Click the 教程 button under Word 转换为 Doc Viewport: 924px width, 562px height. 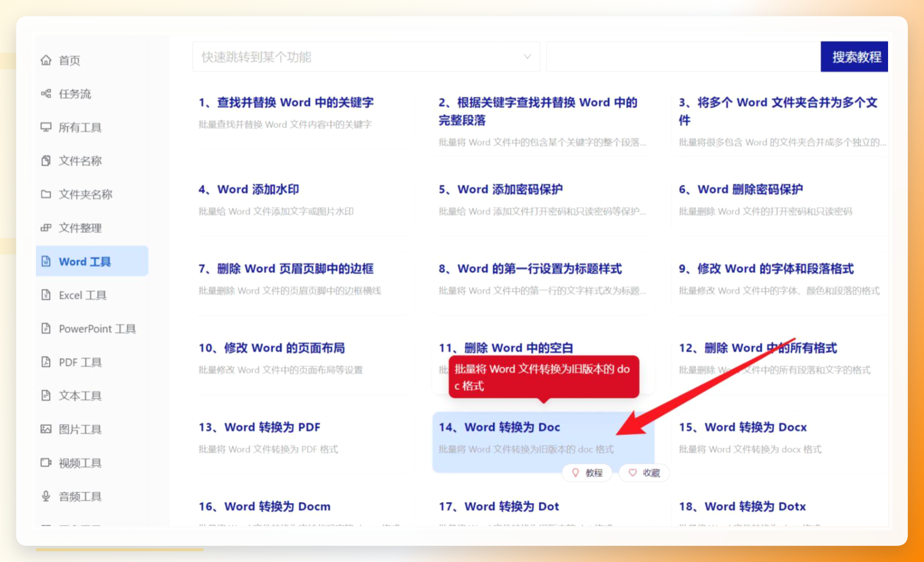tap(587, 473)
